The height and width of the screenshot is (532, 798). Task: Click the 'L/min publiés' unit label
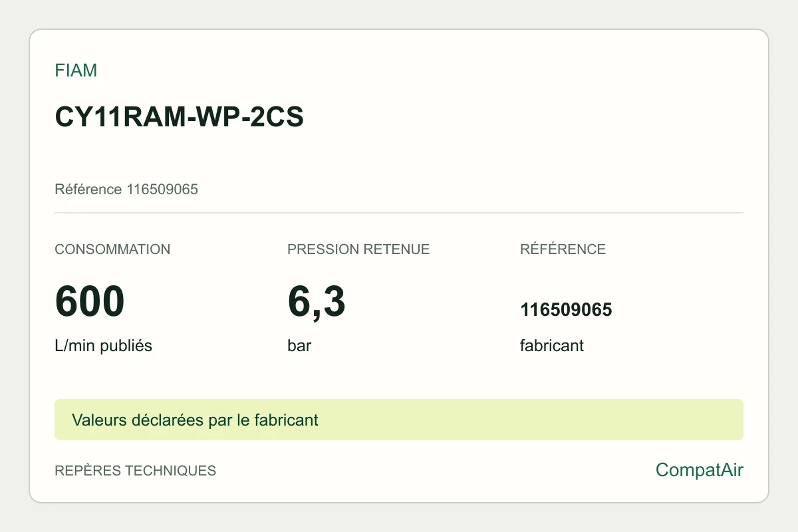point(103,346)
